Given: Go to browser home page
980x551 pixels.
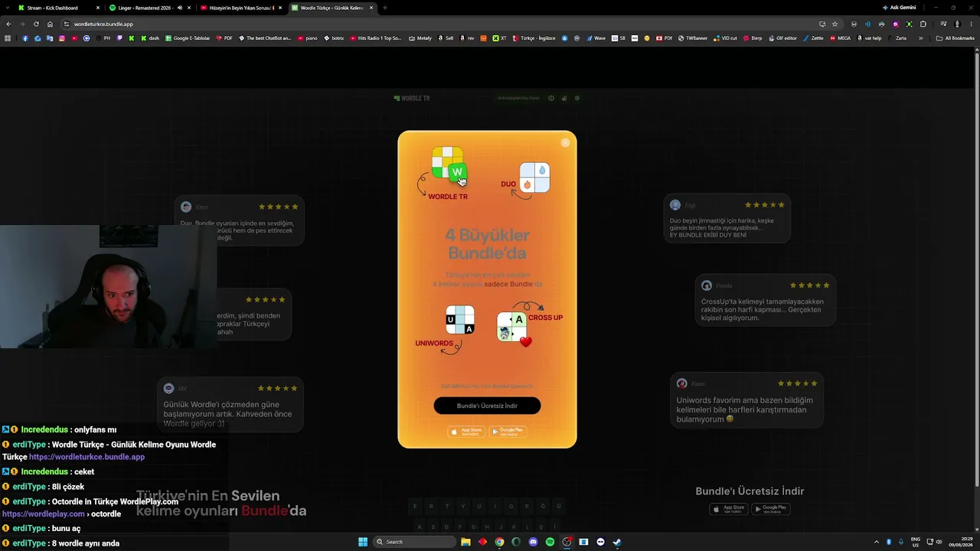Looking at the screenshot, I should pos(50,24).
